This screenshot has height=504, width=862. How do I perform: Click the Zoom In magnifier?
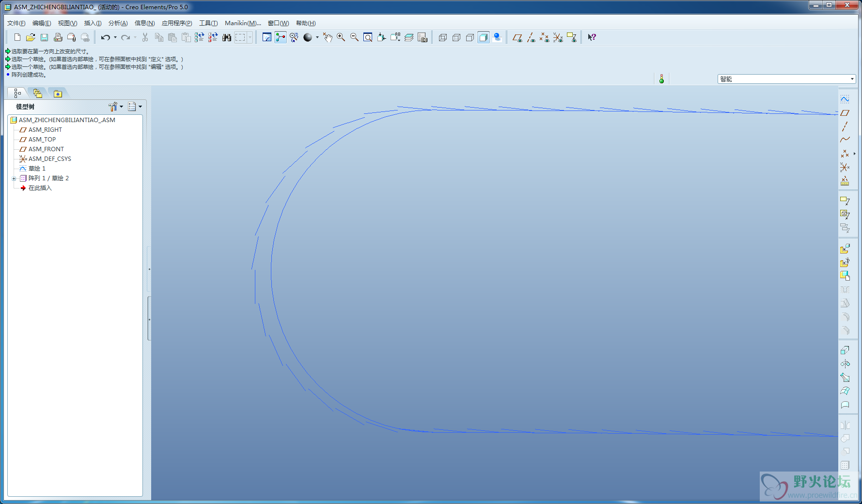(341, 37)
